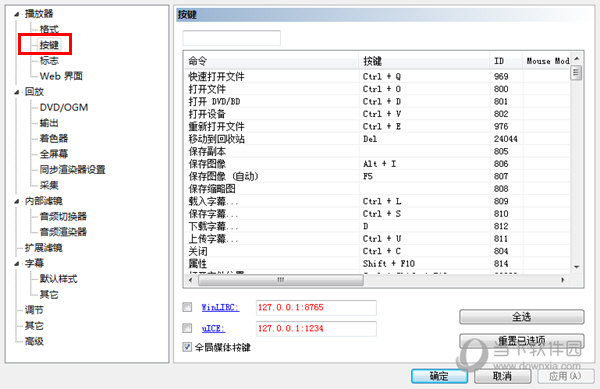Image resolution: width=600 pixels, height=389 pixels.
Task: Select 其它 under 字幕
Action: coord(49,295)
